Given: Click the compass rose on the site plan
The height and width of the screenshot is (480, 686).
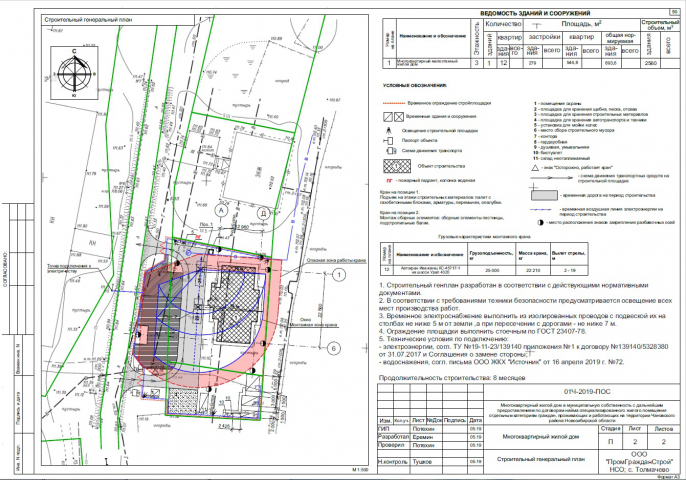Looking at the screenshot, I should point(74,73).
